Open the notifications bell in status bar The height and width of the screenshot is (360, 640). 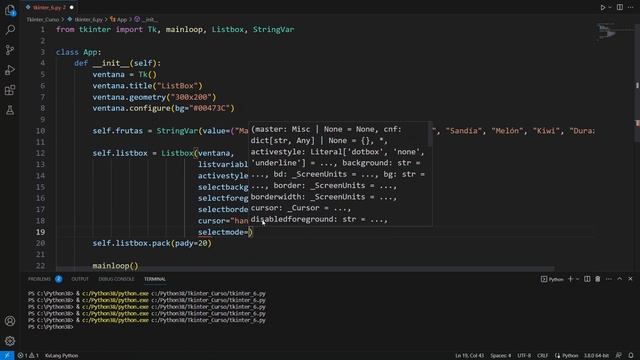(631, 356)
